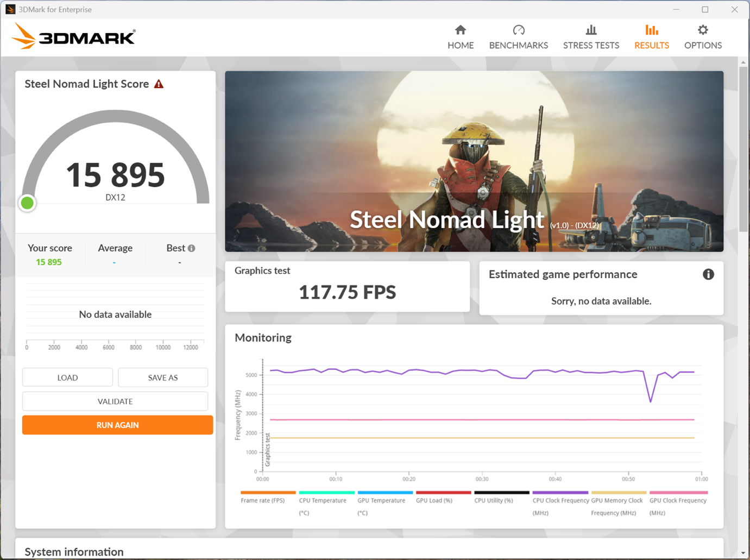The width and height of the screenshot is (750, 560).
Task: Click the Benchmarks gauge icon
Action: [x=519, y=30]
